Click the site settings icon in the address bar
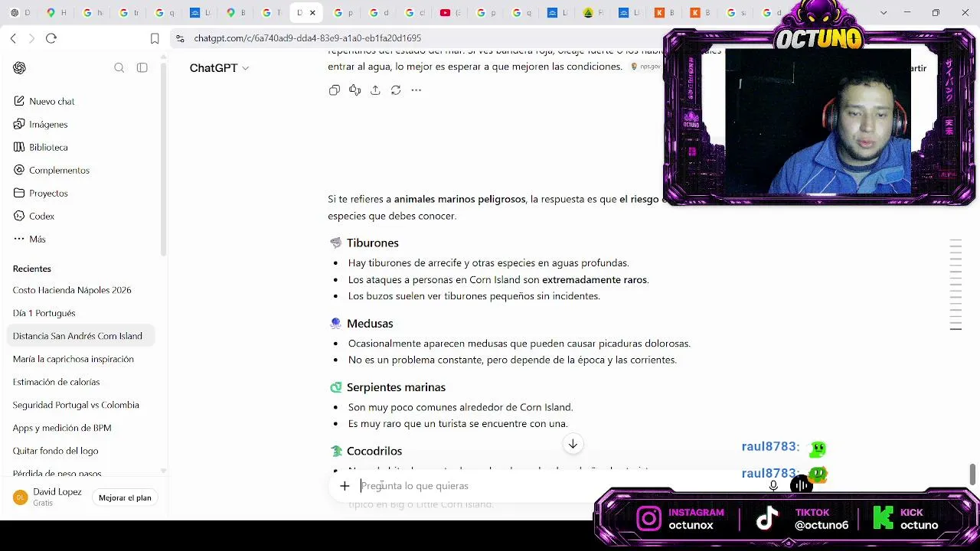This screenshot has height=551, width=980. (179, 38)
